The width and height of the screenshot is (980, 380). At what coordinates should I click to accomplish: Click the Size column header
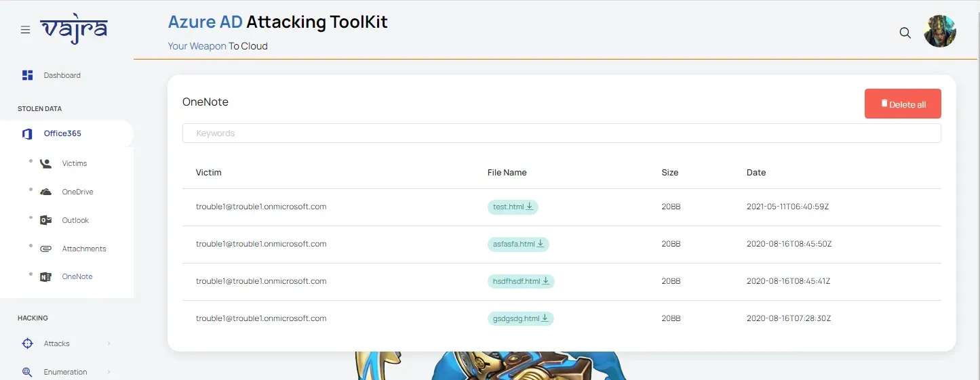670,173
